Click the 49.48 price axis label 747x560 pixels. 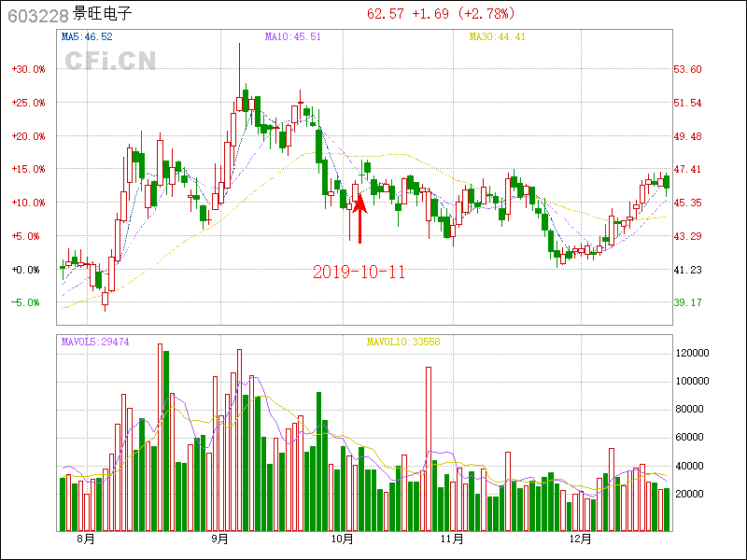(x=687, y=136)
